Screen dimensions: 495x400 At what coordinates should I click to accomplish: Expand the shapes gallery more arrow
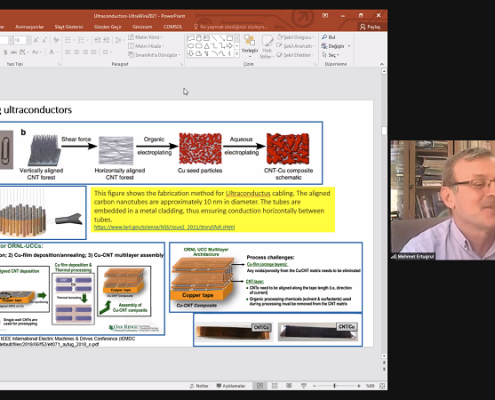[237, 54]
